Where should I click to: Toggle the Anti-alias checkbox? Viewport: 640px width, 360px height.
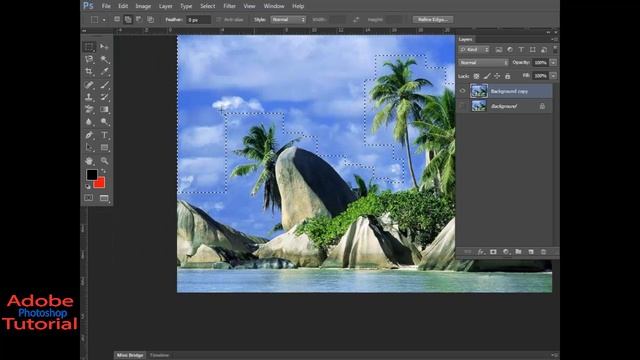click(219, 20)
